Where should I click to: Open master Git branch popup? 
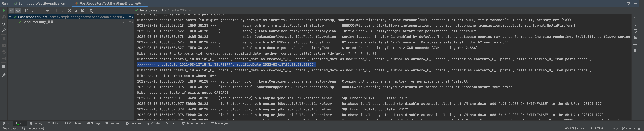[x=629, y=128]
